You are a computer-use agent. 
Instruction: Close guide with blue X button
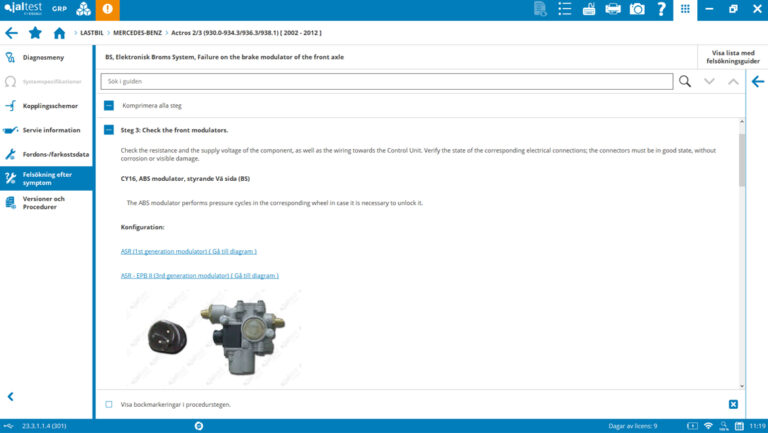tap(733, 404)
